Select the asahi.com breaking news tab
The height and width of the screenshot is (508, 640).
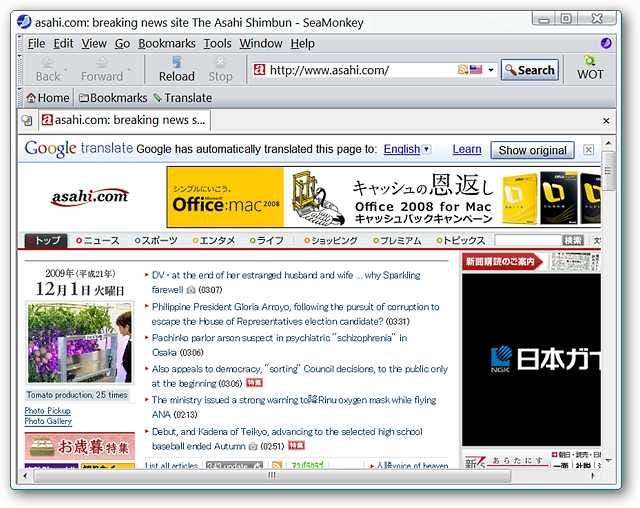tap(124, 120)
